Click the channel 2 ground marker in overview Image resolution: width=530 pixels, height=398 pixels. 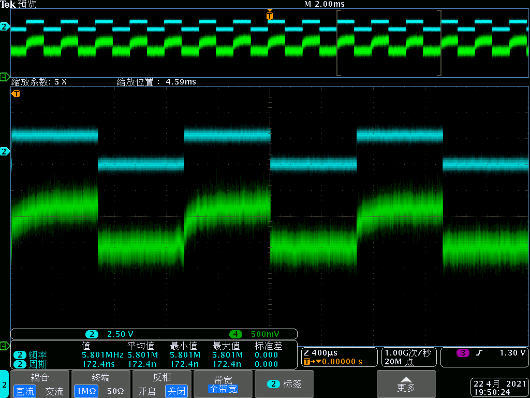pos(4,26)
